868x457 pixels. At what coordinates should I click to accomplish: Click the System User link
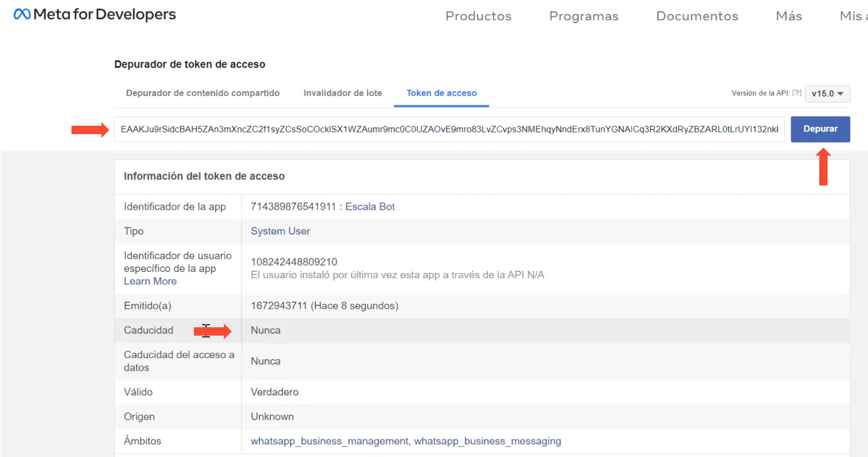[x=280, y=231]
